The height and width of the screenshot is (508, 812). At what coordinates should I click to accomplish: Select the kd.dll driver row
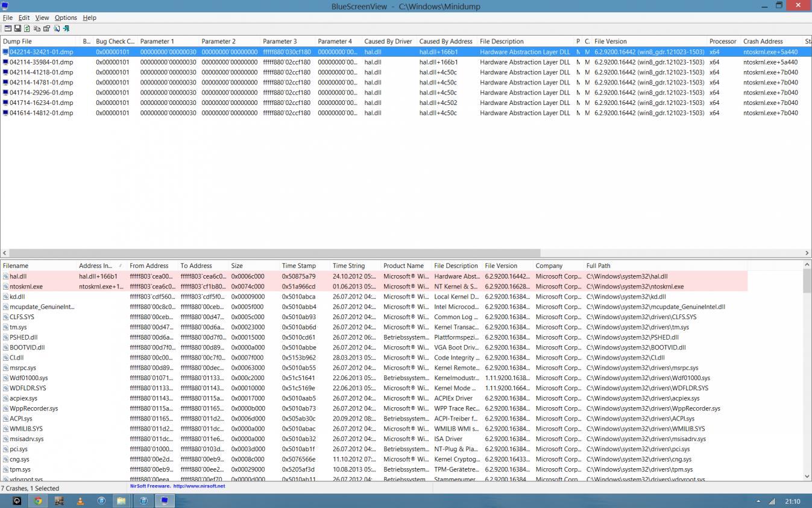pyautogui.click(x=374, y=297)
